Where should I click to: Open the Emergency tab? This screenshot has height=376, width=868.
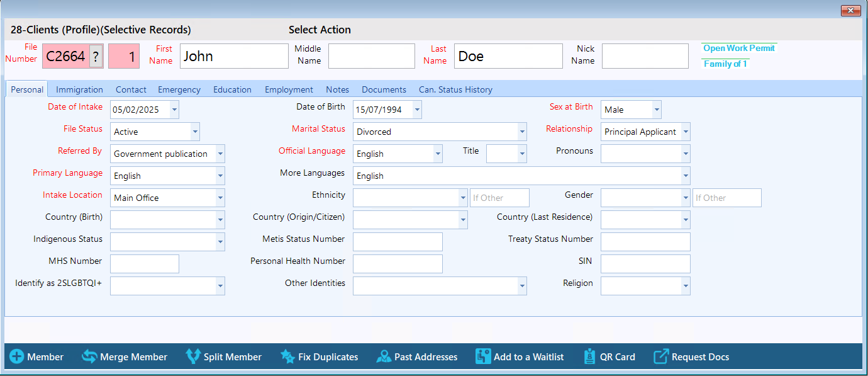pos(179,89)
